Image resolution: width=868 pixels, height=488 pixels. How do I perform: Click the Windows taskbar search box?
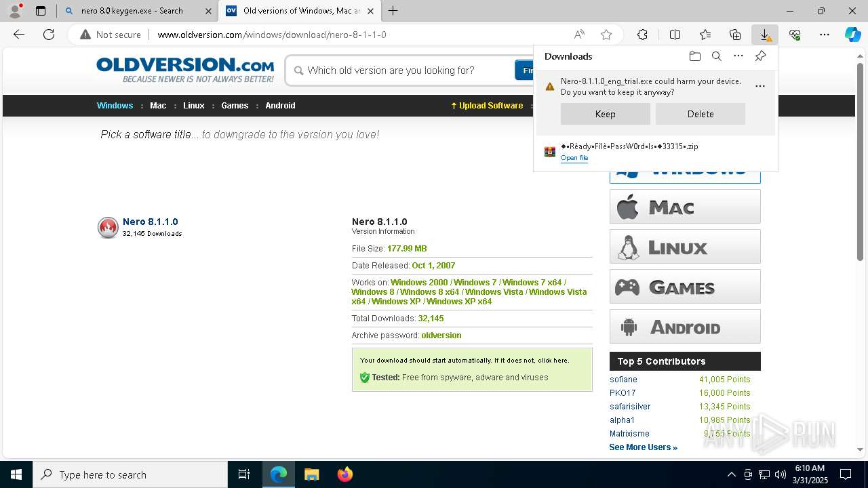tap(130, 474)
